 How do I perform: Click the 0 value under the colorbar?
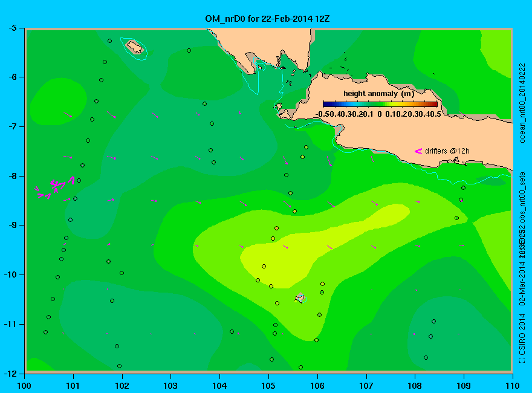[379, 114]
